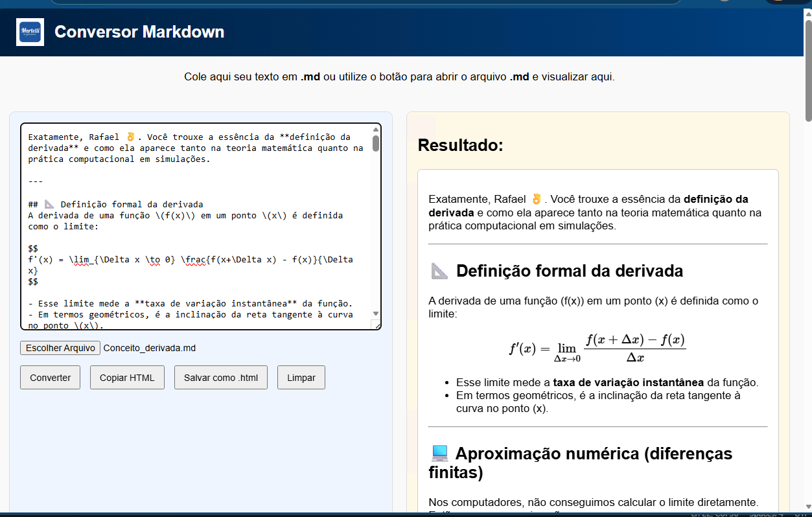Click the Martelli logo in the header
Screen dimensions: 812x517
coord(29,32)
